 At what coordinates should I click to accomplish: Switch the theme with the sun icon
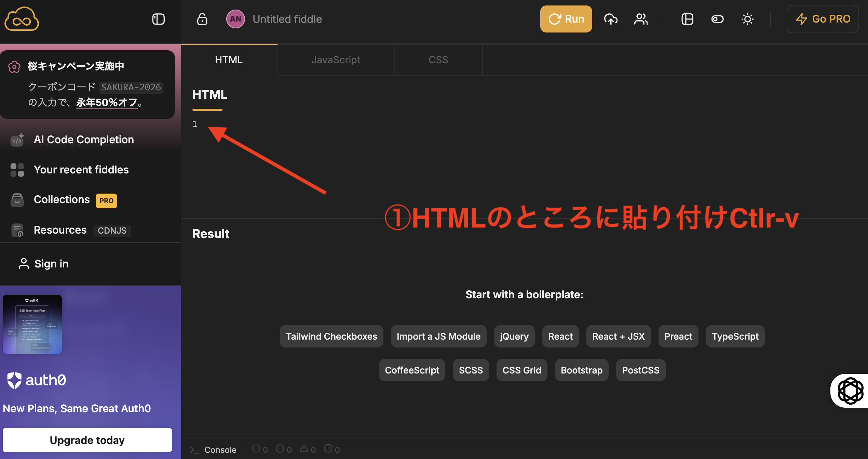[747, 19]
